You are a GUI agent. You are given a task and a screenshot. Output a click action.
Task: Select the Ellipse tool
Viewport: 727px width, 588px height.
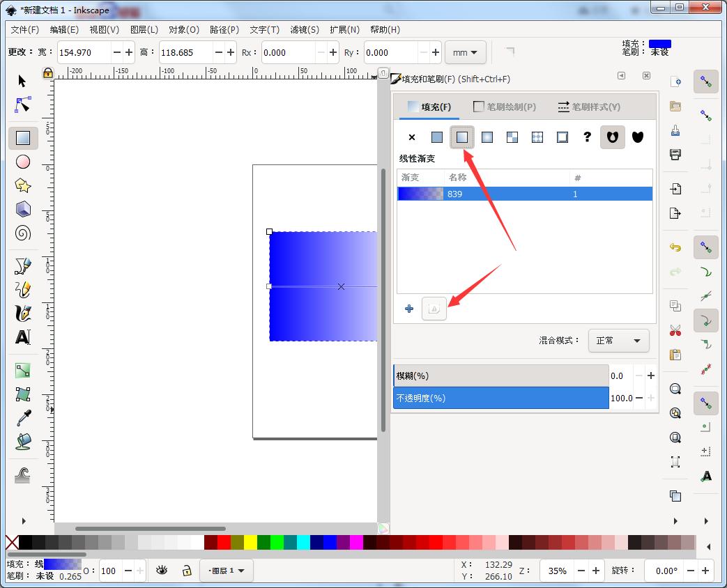(22, 162)
